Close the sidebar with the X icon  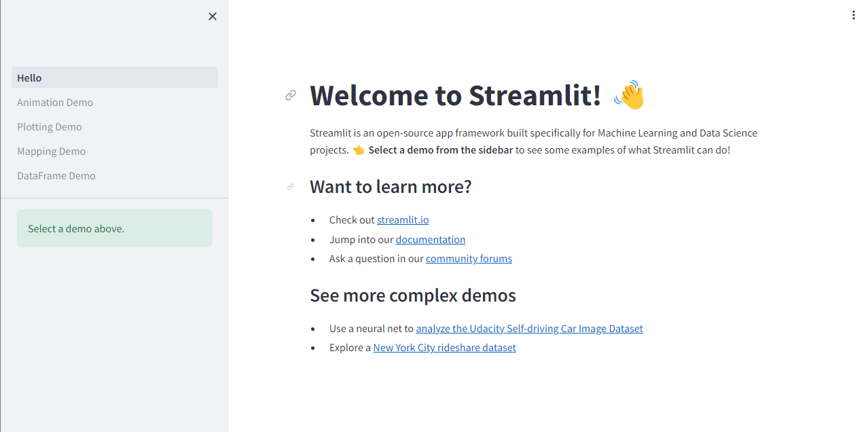tap(213, 16)
